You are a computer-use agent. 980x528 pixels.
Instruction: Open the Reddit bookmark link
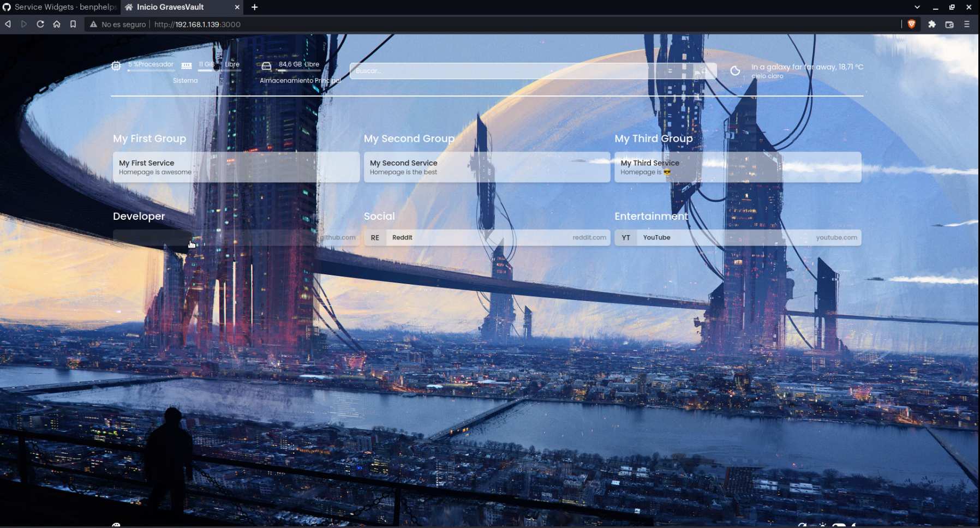point(487,238)
